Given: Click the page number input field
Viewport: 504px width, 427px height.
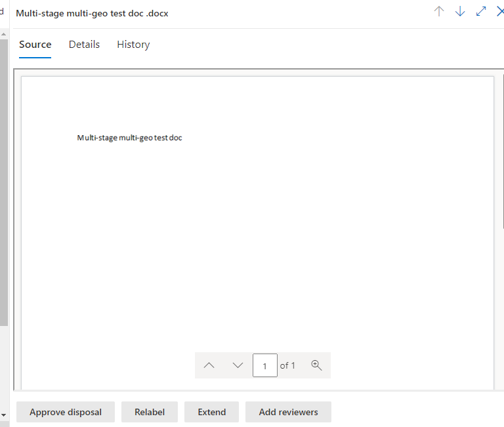Looking at the screenshot, I should point(265,365).
